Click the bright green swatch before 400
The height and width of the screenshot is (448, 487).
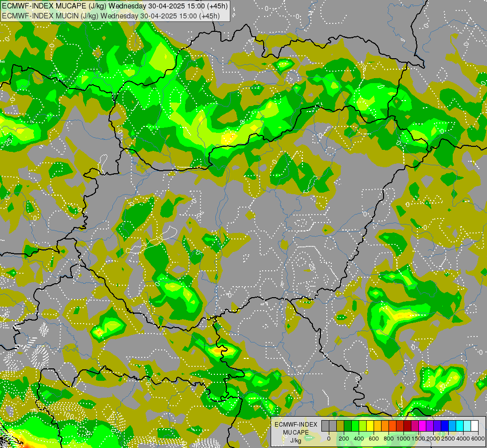click(355, 426)
